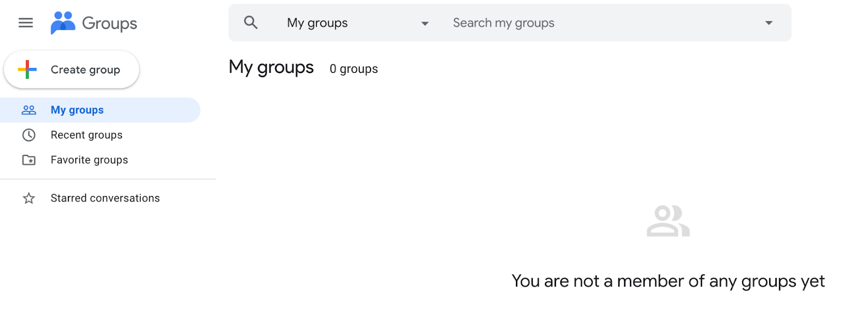Screen dimensions: 868x327
Task: Click the Favorite groups folder icon
Action: [29, 160]
